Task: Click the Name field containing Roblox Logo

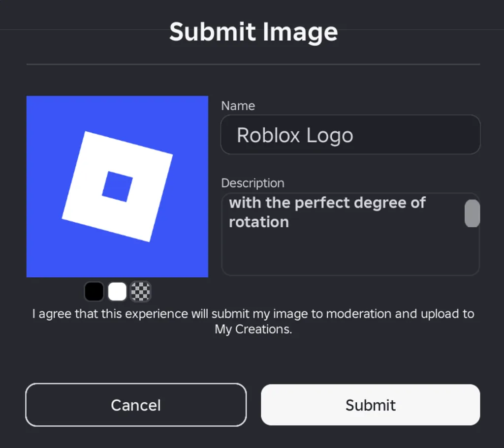Action: pos(350,135)
